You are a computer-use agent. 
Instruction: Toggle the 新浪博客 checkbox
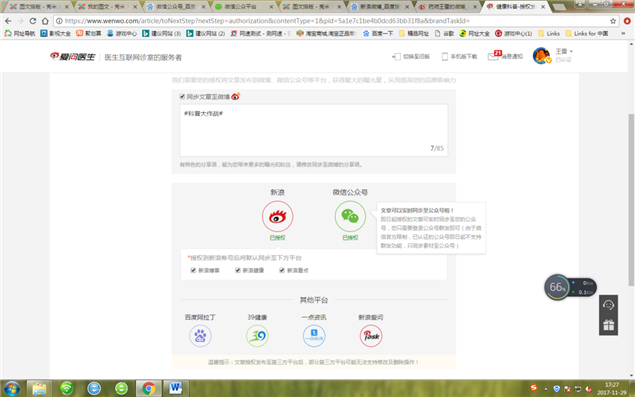193,270
